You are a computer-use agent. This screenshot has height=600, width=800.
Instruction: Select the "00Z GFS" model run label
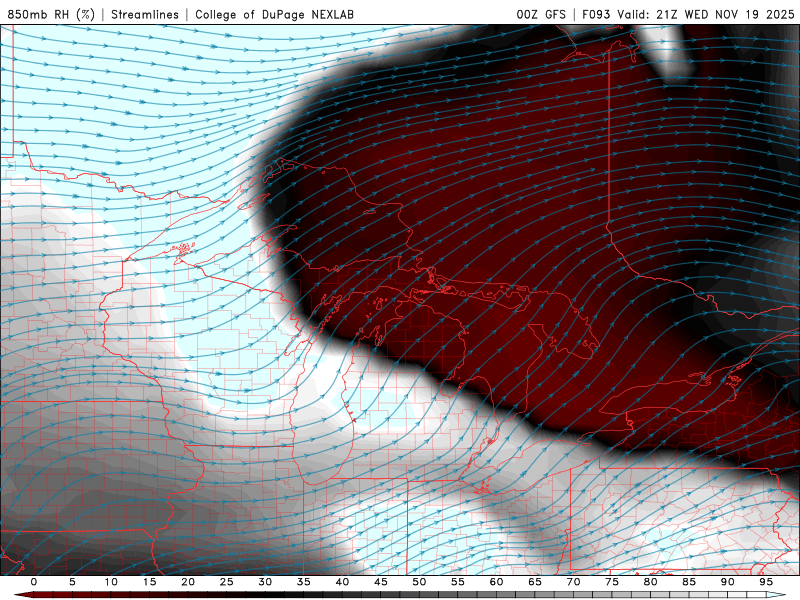(x=541, y=14)
